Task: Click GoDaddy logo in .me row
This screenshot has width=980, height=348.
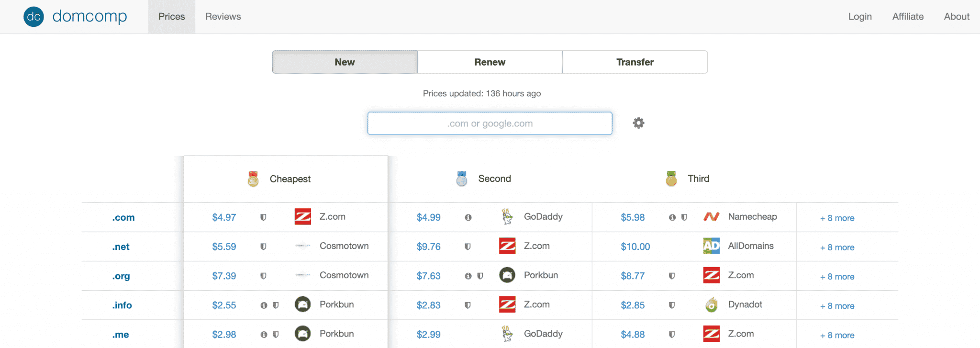Action: pos(507,334)
